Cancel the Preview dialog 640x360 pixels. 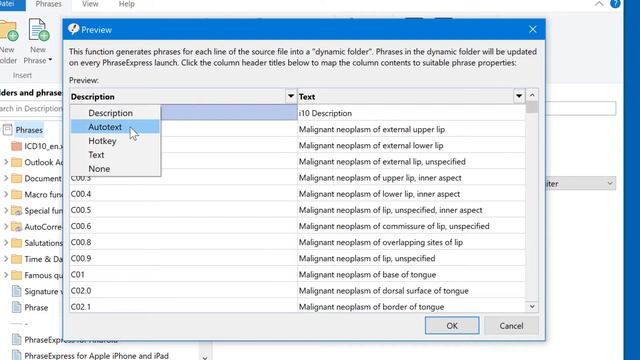(511, 326)
